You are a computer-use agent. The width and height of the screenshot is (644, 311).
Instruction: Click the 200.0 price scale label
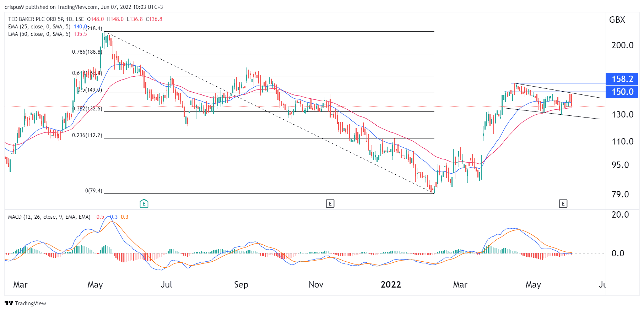[622, 45]
